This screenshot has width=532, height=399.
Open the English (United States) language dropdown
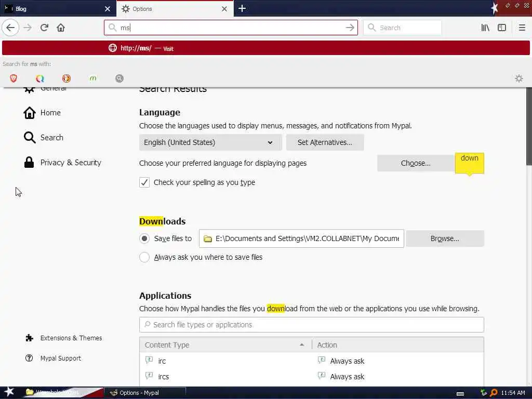[x=210, y=142]
